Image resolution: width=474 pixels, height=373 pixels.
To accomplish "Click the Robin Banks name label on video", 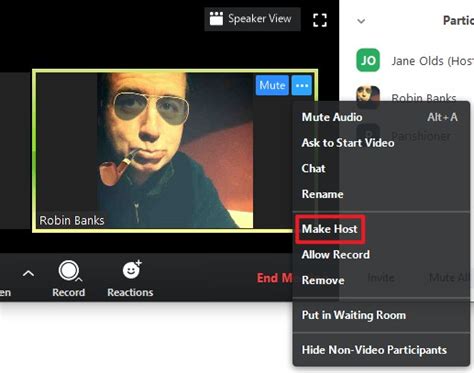I will click(72, 220).
